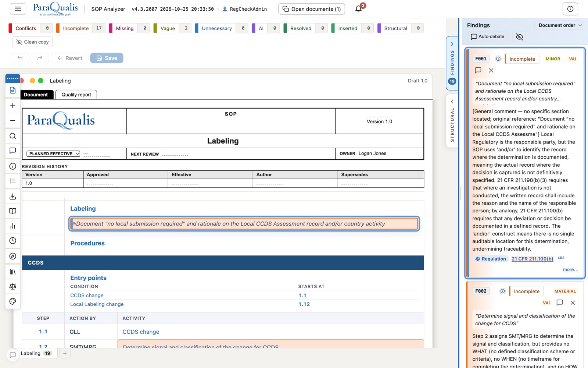Open the book icon in sidebar
This screenshot has height=368, width=588.
point(13,211)
